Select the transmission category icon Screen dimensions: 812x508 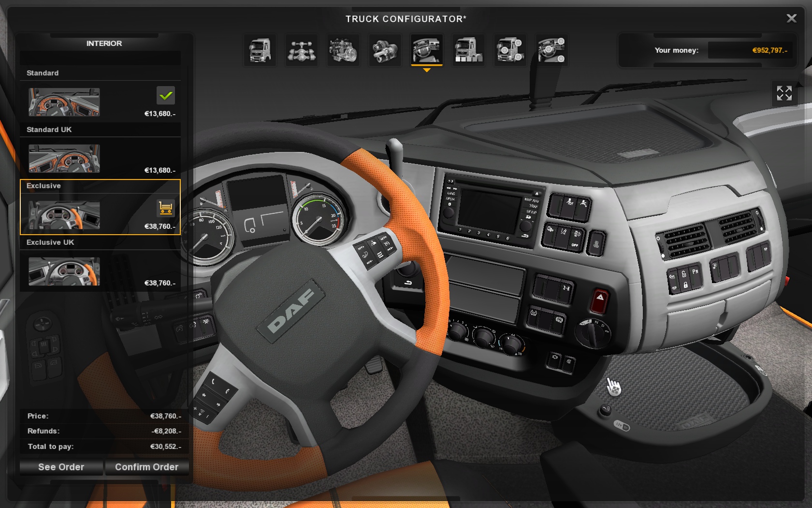tap(385, 50)
